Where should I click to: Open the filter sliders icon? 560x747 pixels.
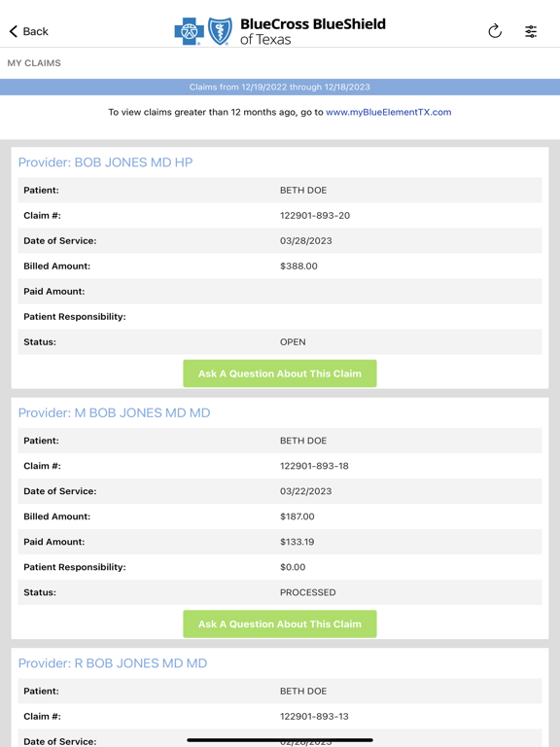[531, 31]
